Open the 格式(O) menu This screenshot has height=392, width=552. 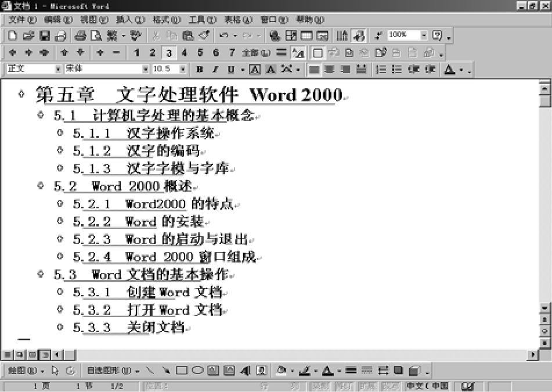(x=166, y=20)
